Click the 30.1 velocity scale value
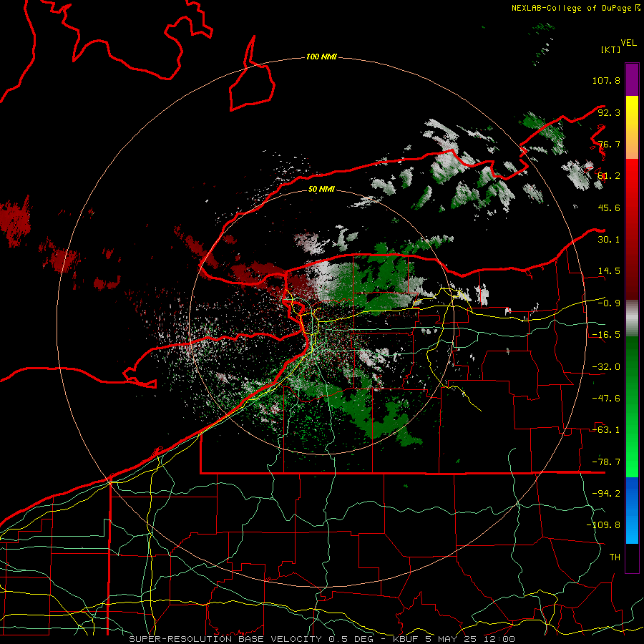 (609, 240)
